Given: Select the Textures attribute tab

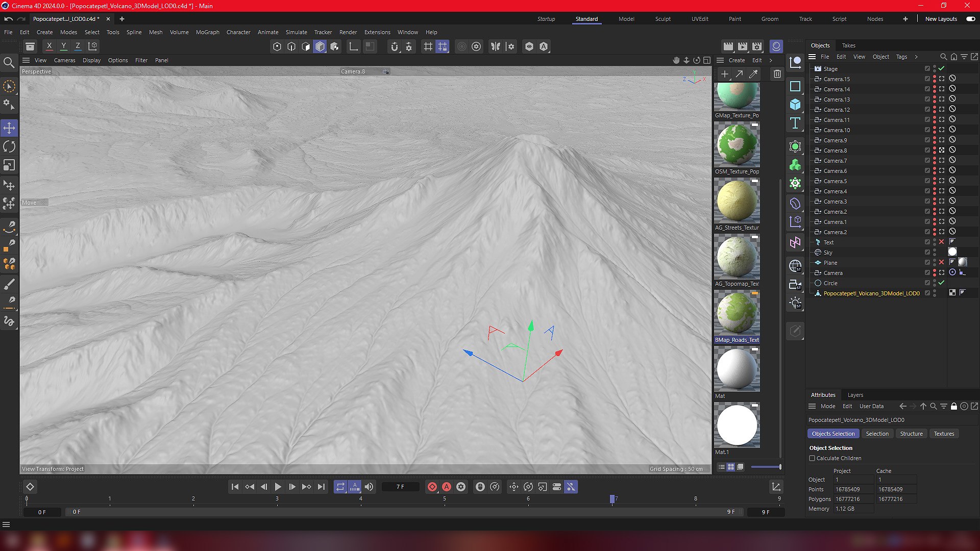Looking at the screenshot, I should 944,434.
